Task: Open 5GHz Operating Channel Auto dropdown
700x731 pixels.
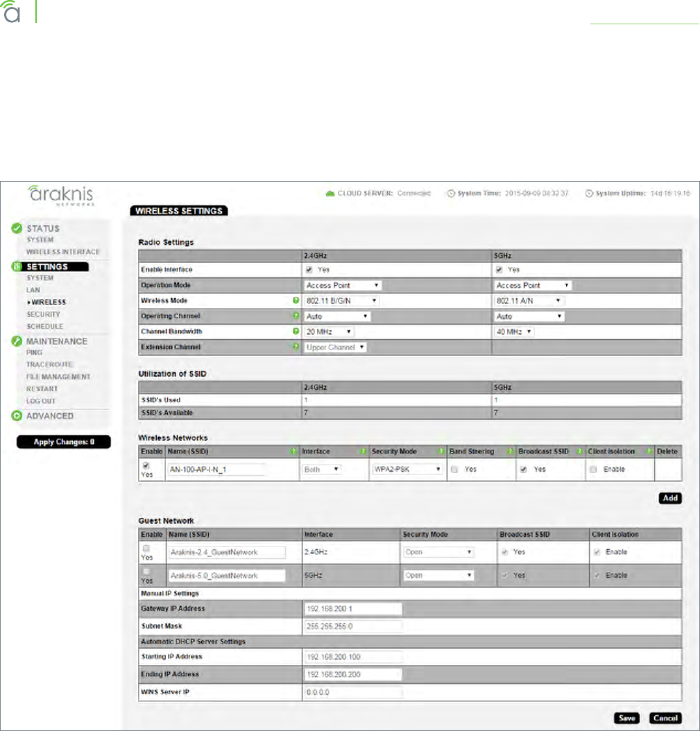Action: coord(529,316)
